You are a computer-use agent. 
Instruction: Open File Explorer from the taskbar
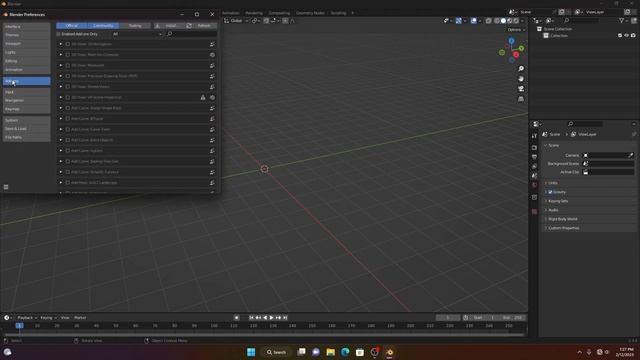331,352
